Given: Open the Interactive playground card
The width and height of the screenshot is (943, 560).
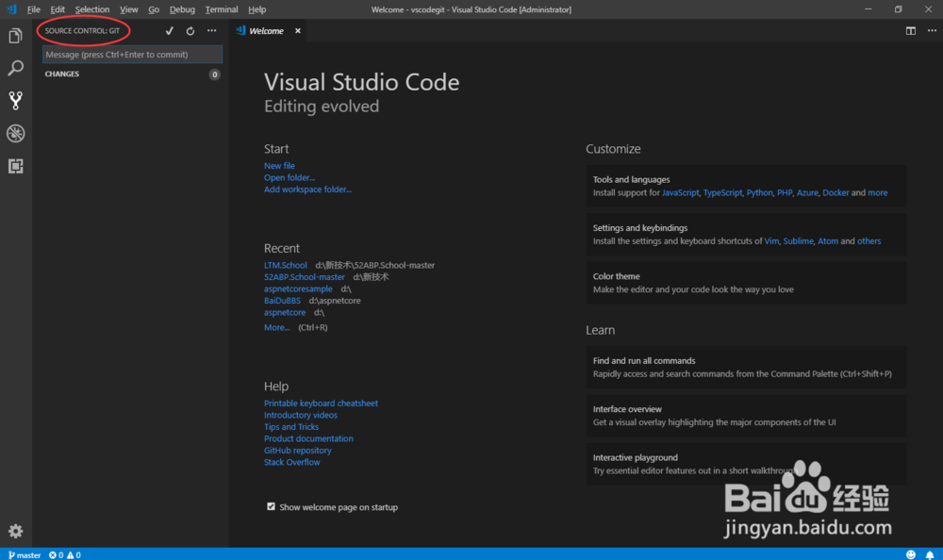Looking at the screenshot, I should coord(746,464).
